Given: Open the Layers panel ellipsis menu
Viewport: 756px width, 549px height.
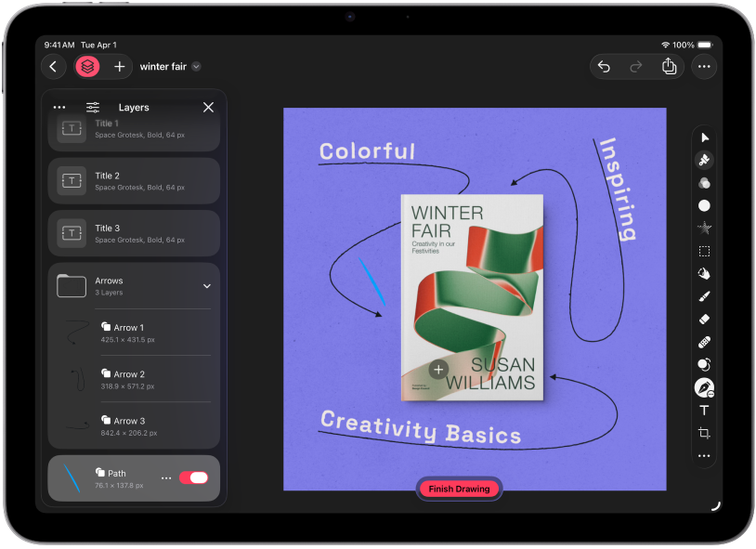Looking at the screenshot, I should 59,107.
